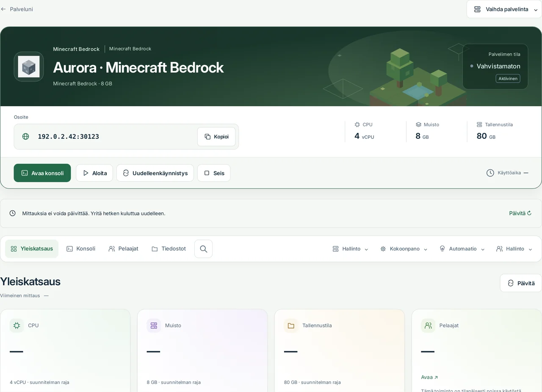542x392 pixels.
Task: Expand the Kokoonpano dropdown
Action: coord(404,249)
